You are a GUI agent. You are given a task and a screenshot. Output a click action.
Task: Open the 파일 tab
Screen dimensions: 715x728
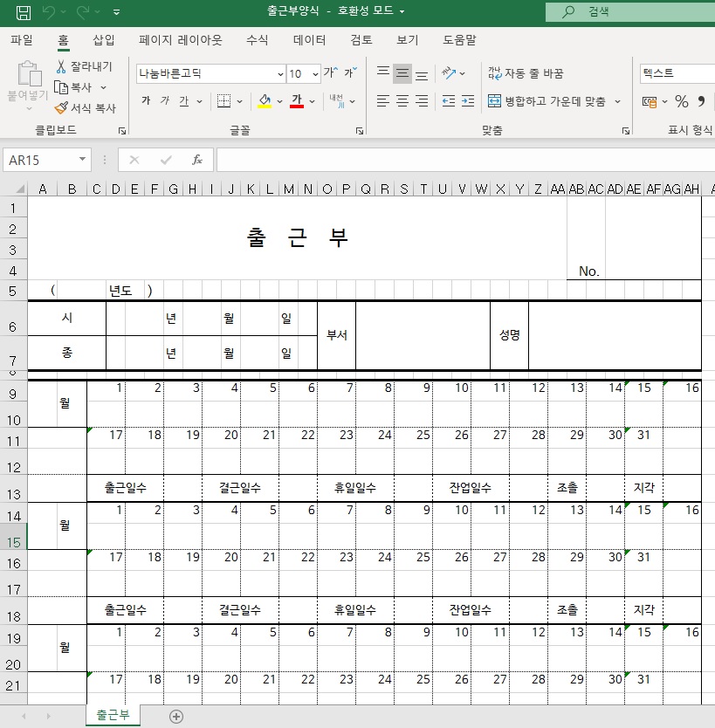(x=21, y=40)
